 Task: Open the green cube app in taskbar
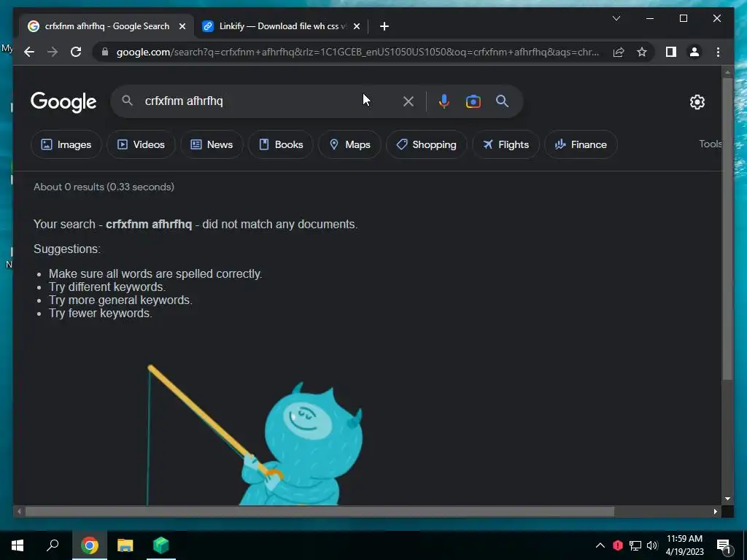pyautogui.click(x=161, y=545)
